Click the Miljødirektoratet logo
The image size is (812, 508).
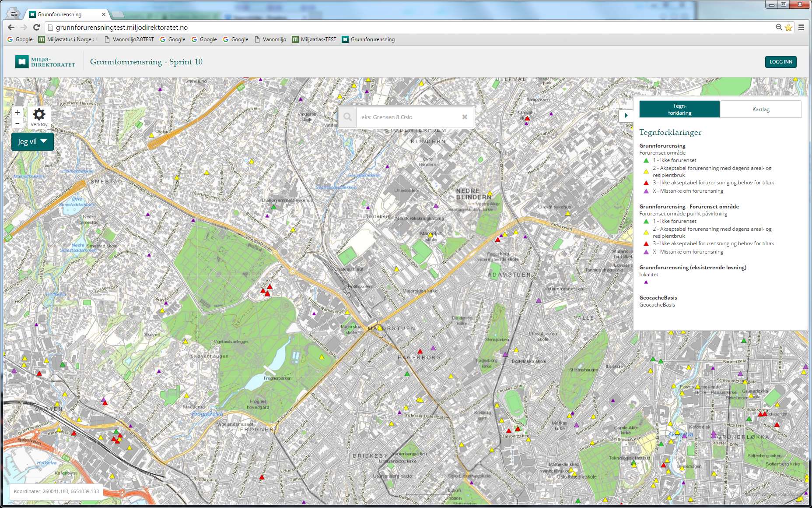coord(45,62)
